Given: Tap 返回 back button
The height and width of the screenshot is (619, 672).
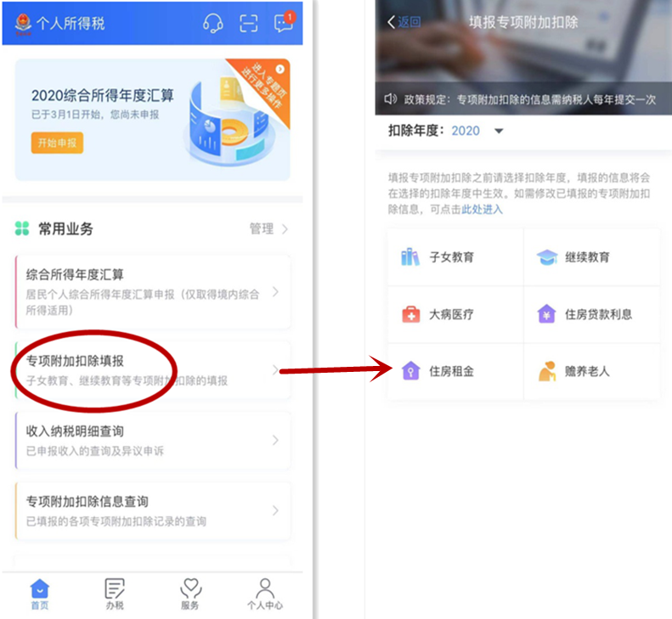Looking at the screenshot, I should [x=404, y=22].
